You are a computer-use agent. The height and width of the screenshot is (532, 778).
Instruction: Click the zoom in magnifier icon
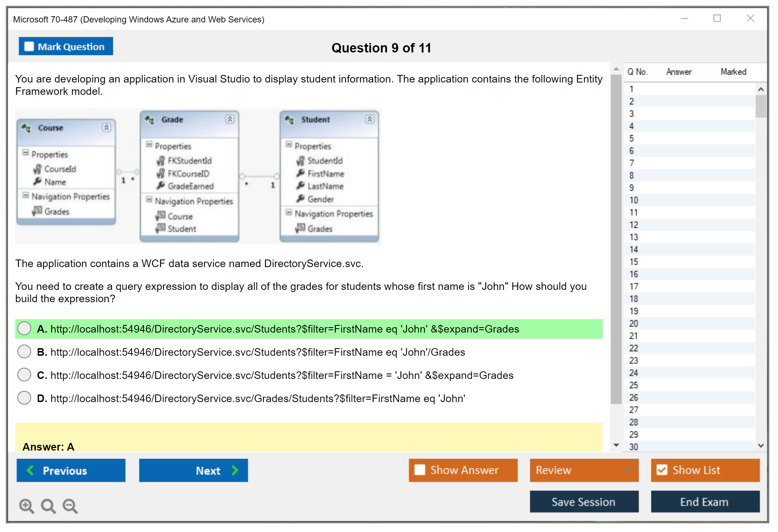point(26,506)
